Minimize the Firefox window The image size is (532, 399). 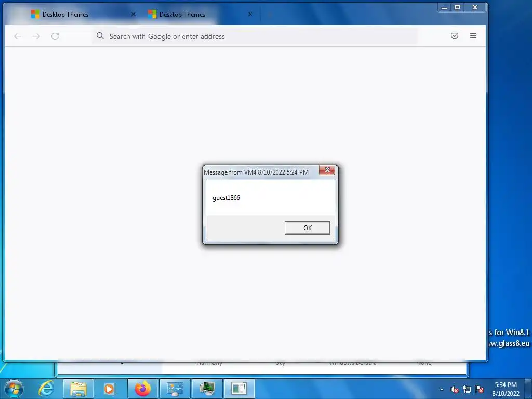click(444, 7)
